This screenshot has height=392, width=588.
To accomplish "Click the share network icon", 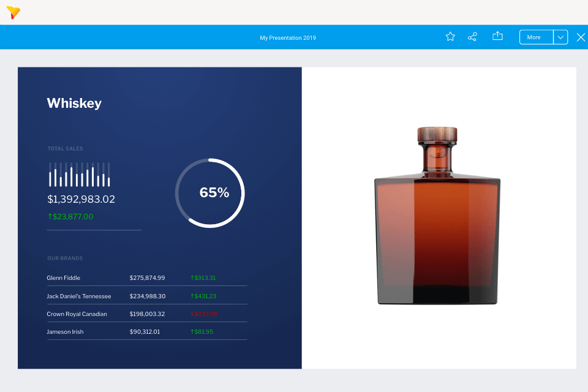I will pyautogui.click(x=472, y=37).
